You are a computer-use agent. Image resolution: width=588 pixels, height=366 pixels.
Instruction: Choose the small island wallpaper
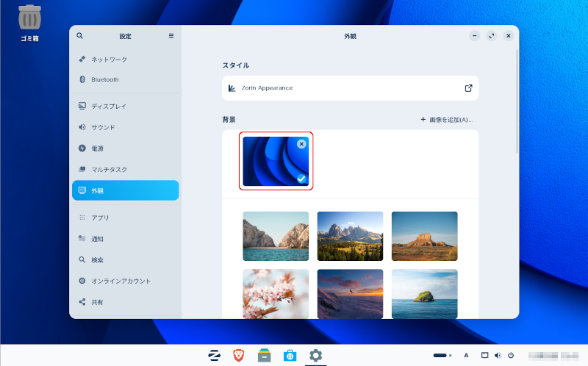(425, 294)
